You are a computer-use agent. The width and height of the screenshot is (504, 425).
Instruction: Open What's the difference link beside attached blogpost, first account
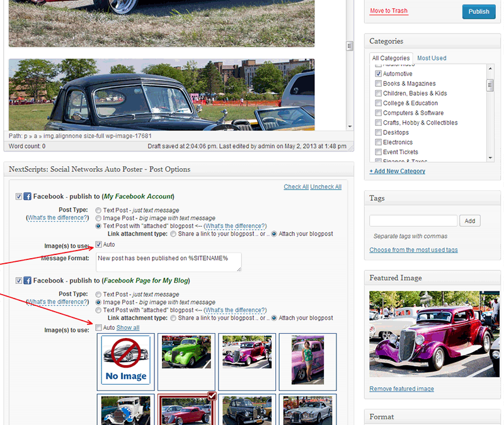(235, 226)
